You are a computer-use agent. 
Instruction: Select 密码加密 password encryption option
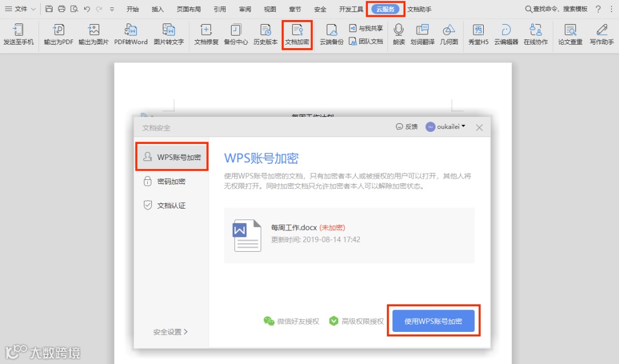tap(164, 181)
